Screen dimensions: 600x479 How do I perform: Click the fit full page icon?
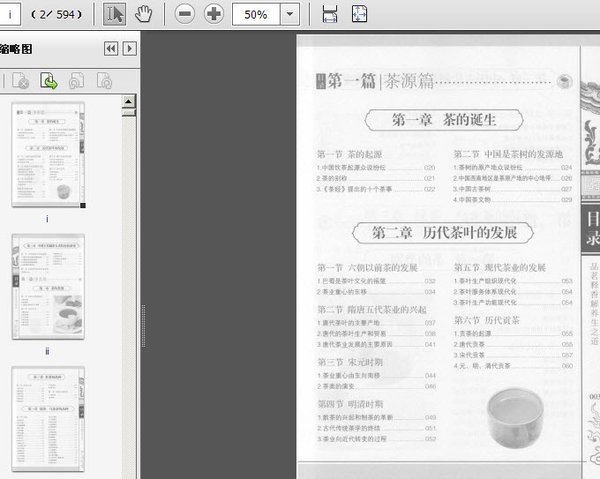360,14
